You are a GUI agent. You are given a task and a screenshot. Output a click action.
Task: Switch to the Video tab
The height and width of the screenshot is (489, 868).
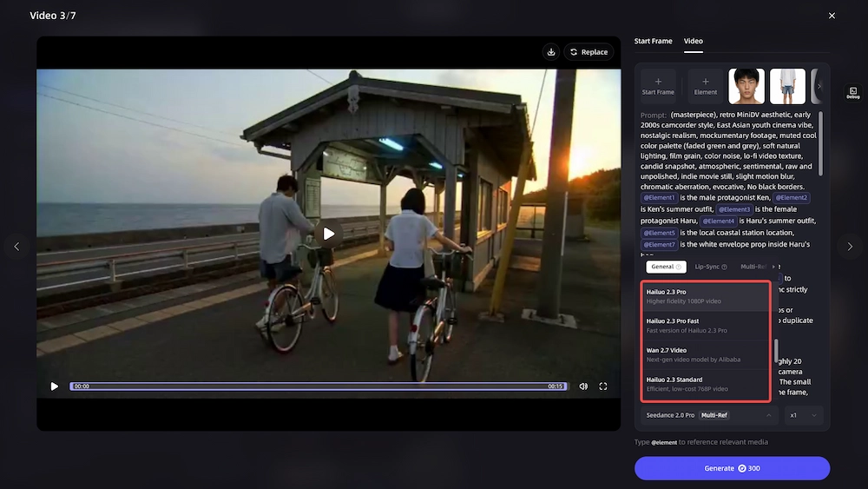pyautogui.click(x=693, y=41)
